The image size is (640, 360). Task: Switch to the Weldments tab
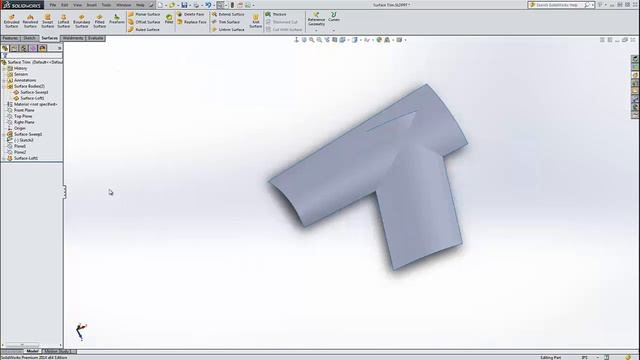click(x=73, y=38)
